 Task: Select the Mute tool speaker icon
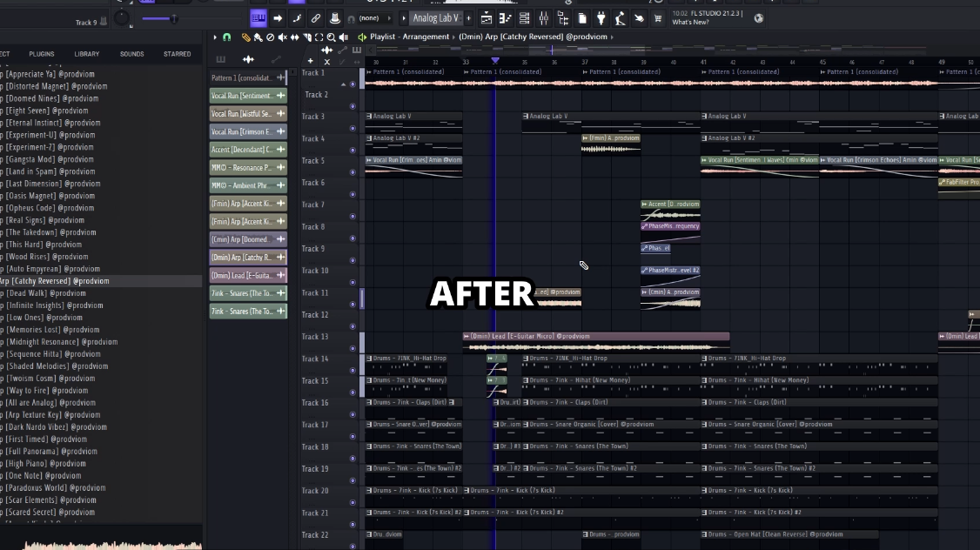coord(283,37)
